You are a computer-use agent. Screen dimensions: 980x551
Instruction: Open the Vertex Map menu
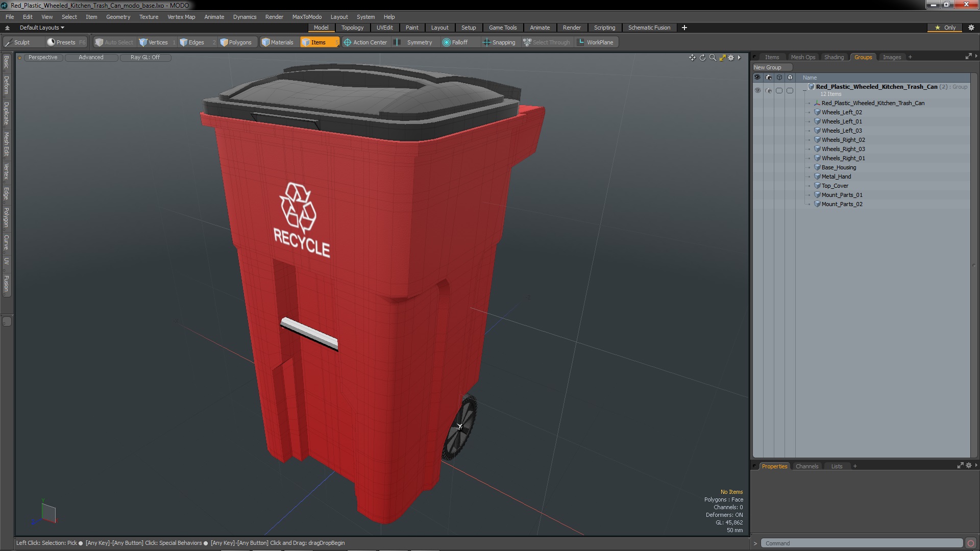click(181, 17)
